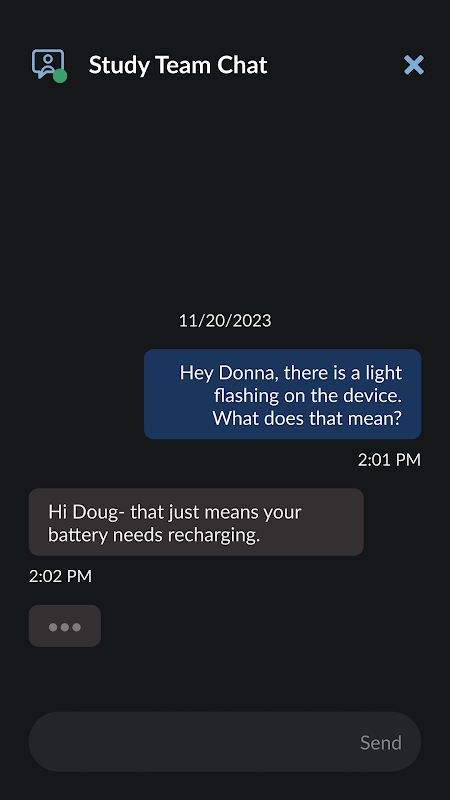Click the words 'battery needs recharging.'

(154, 535)
